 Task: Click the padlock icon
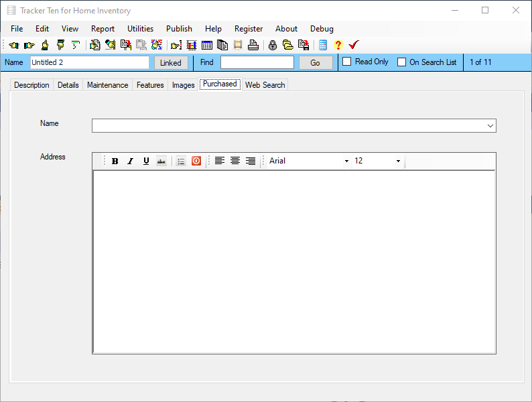coord(273,45)
